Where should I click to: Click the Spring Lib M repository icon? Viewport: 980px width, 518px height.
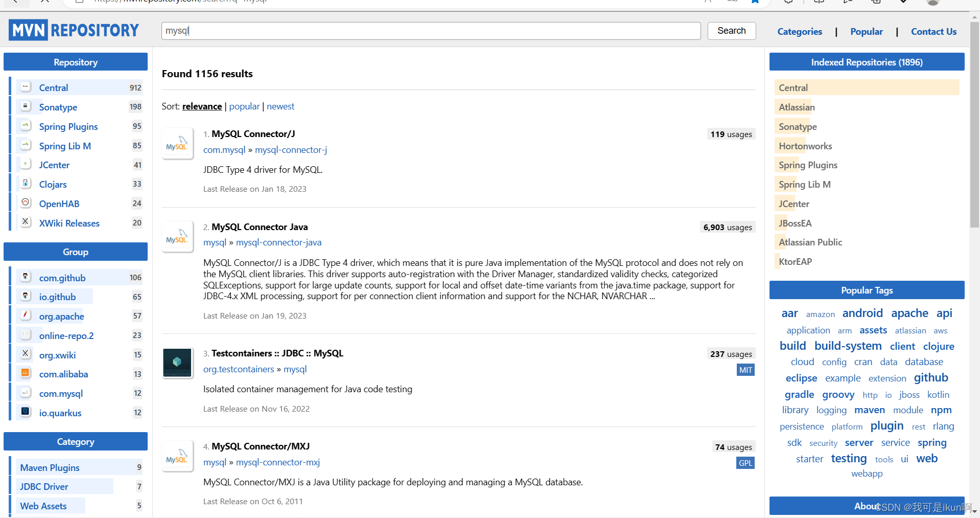26,145
